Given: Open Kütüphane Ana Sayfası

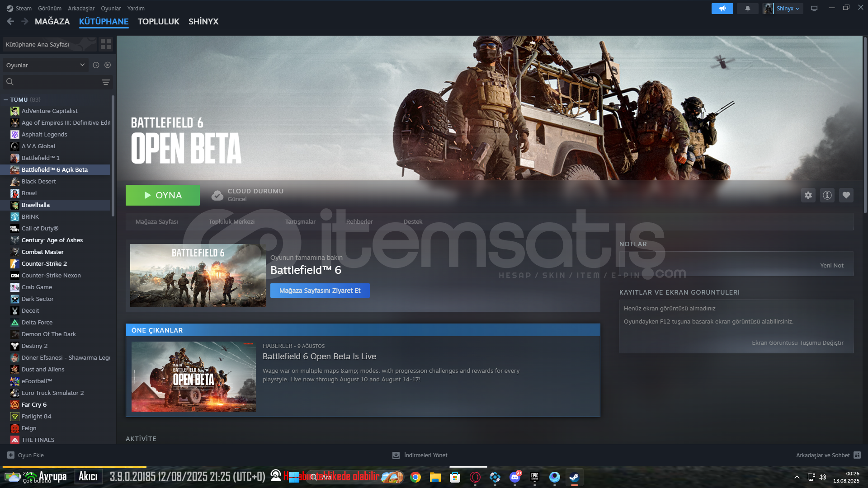Looking at the screenshot, I should tap(49, 44).
